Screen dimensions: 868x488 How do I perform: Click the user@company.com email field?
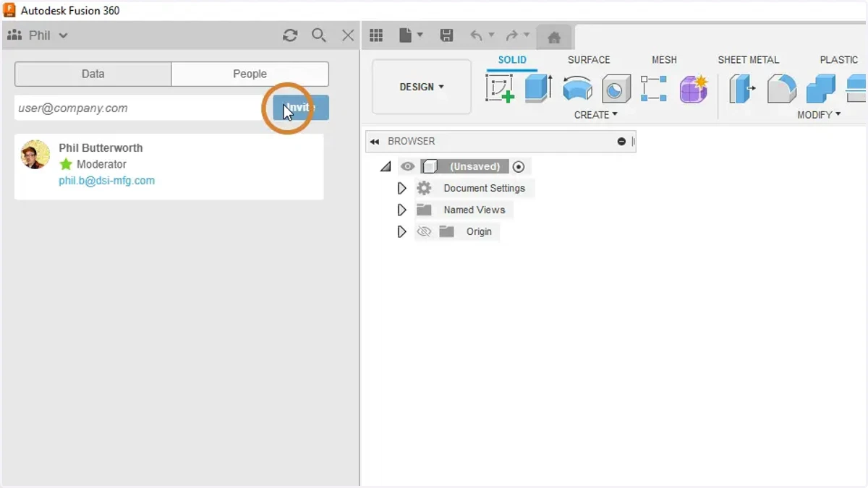142,108
